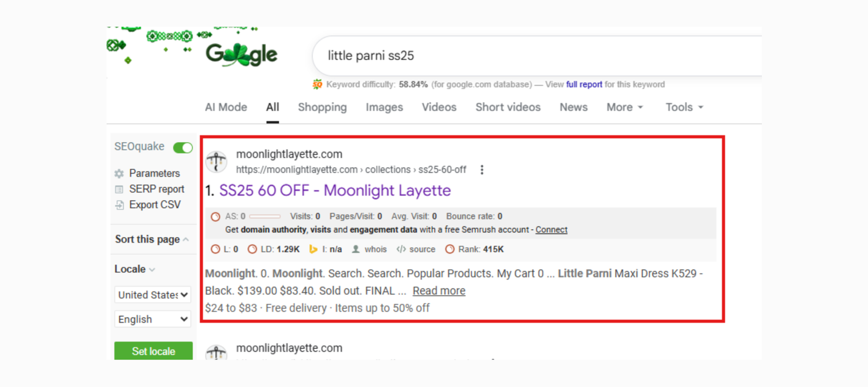Click the Export CSV icon

(119, 205)
